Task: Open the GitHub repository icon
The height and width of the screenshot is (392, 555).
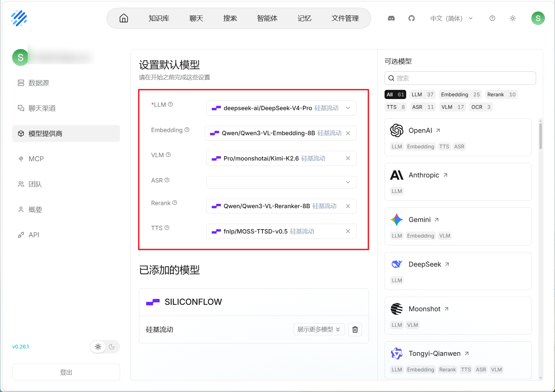Action: (x=412, y=18)
